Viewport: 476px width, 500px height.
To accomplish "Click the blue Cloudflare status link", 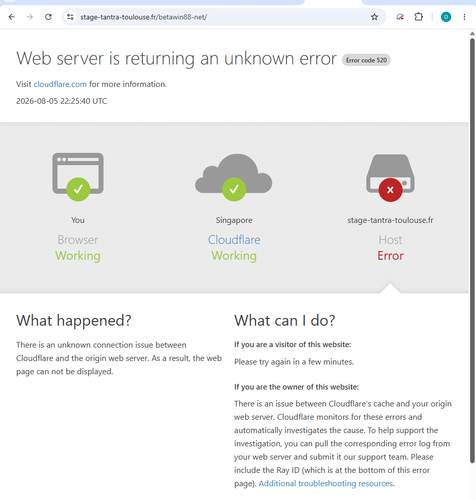I will [x=234, y=240].
